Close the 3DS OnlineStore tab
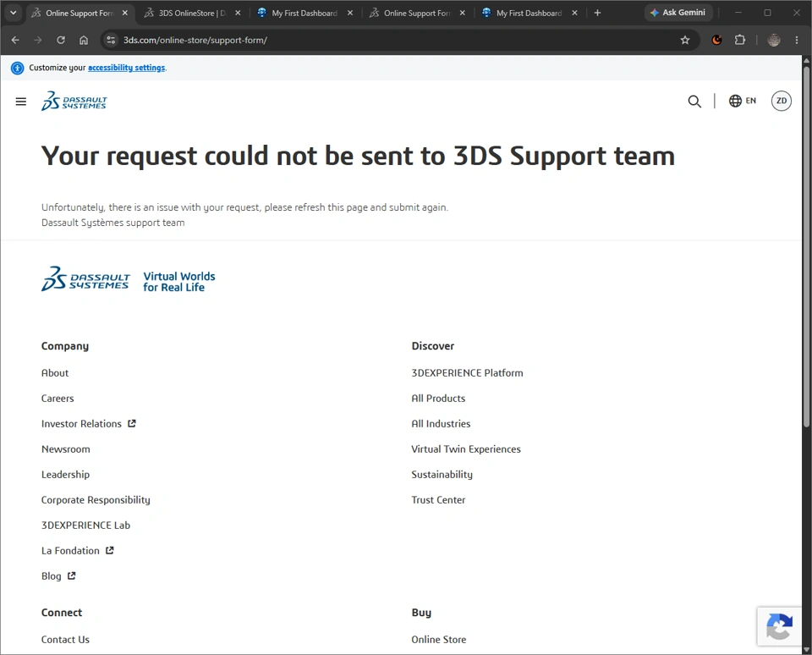The width and height of the screenshot is (812, 655). (238, 13)
